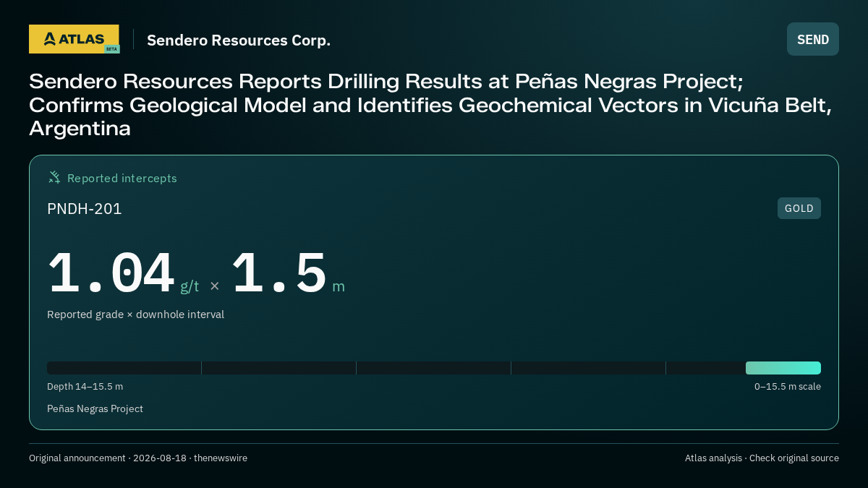Open the Sendero drilling results headline
868x488 pixels.
pos(430,105)
